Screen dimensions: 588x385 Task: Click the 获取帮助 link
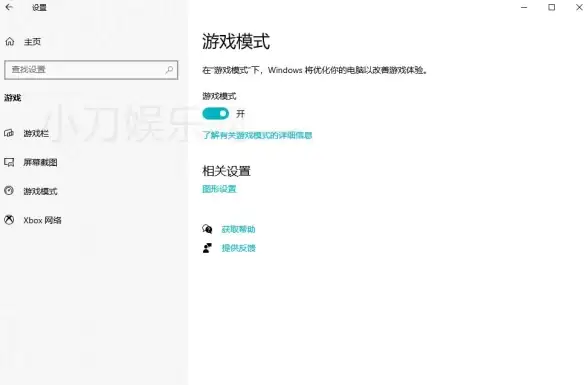click(x=238, y=229)
